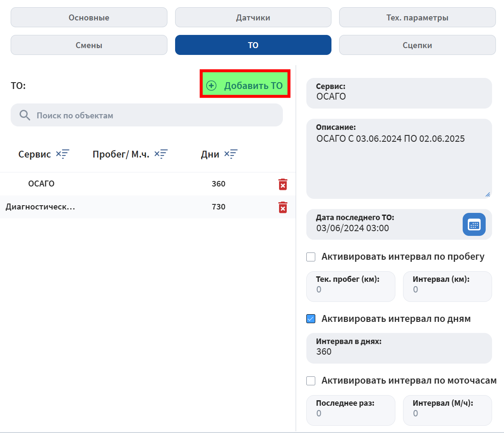Viewport: 504px width, 433px height.
Task: Click into the Поиск по объектам field
Action: (x=153, y=115)
